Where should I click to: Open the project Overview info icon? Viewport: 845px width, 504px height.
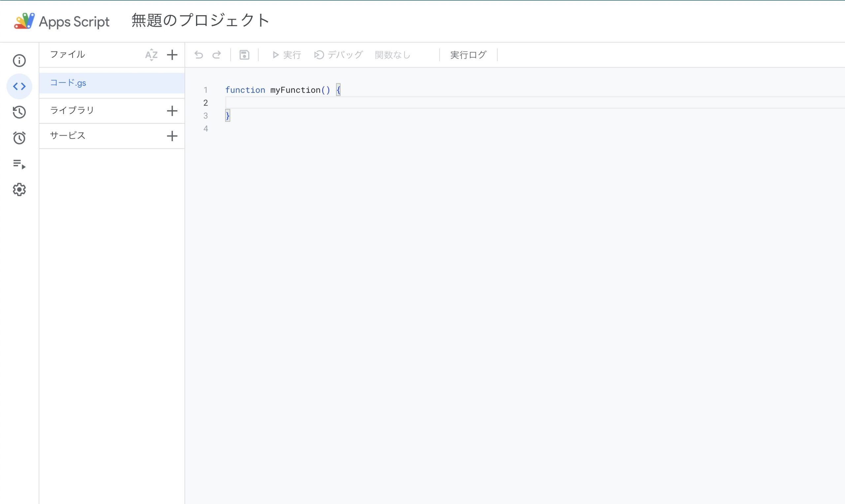(19, 61)
